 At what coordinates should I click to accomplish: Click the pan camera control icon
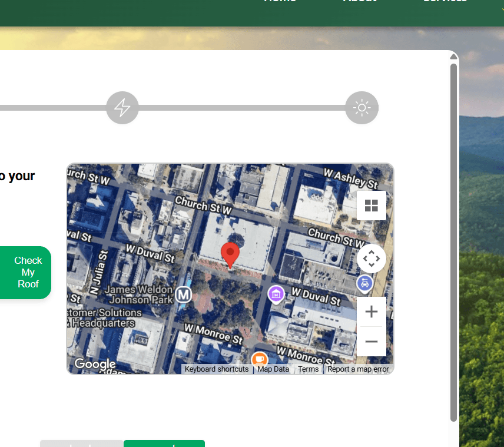371,258
